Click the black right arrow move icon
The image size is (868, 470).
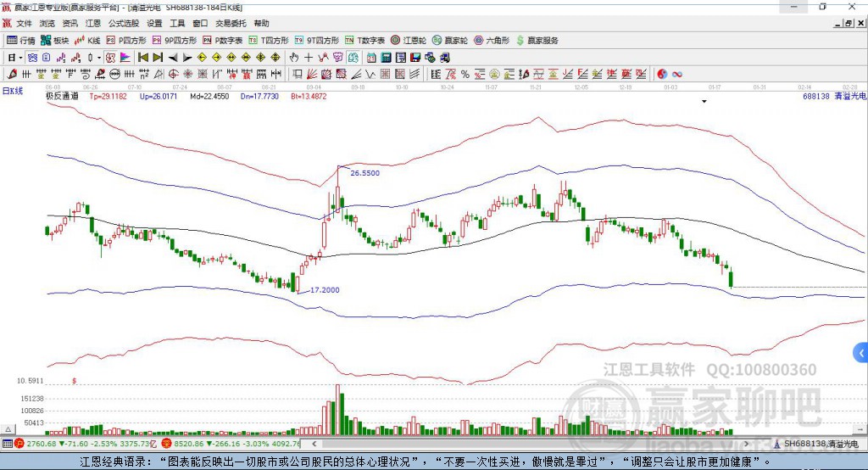coord(187,58)
